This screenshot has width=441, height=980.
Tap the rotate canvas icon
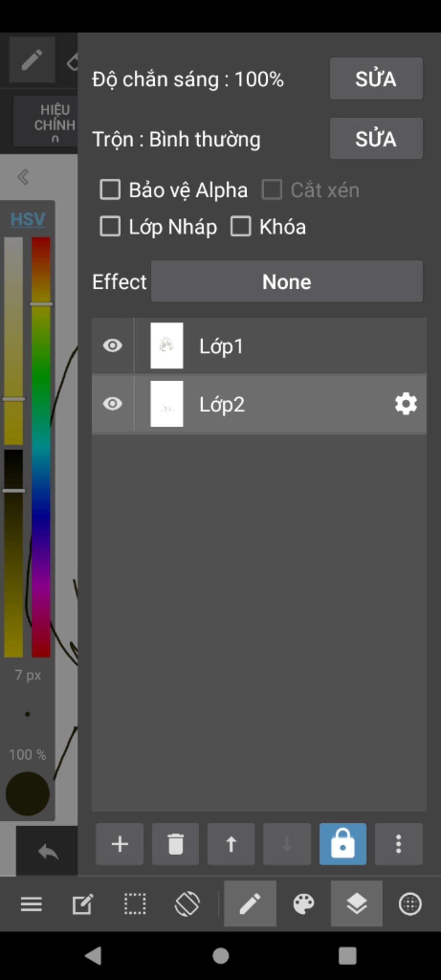coord(187,903)
